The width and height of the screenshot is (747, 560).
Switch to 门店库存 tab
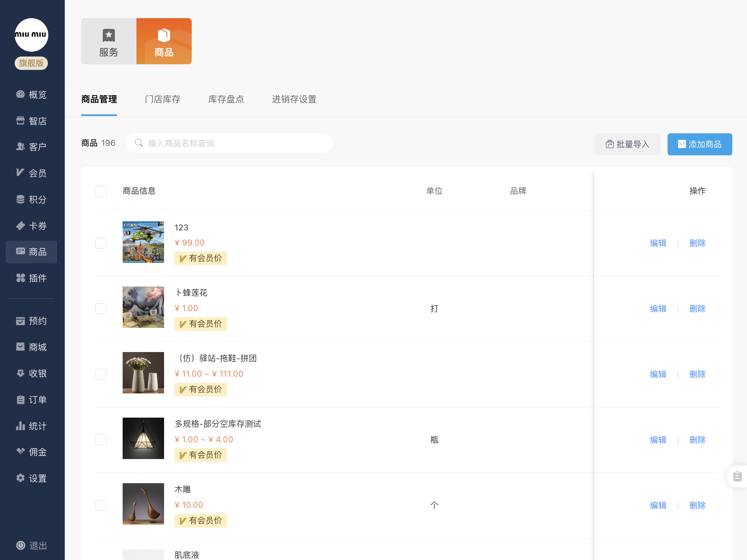pos(163,99)
